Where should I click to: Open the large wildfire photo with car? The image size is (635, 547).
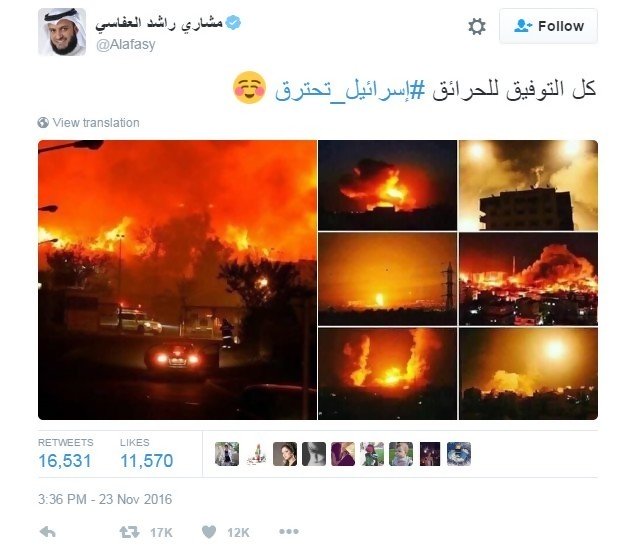pyautogui.click(x=177, y=280)
